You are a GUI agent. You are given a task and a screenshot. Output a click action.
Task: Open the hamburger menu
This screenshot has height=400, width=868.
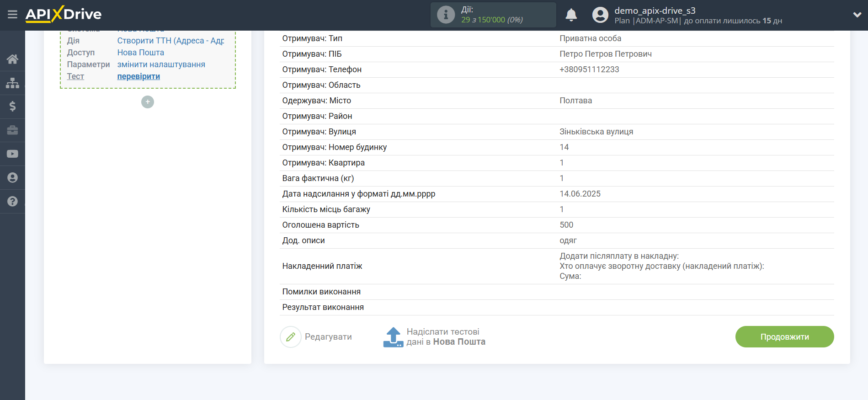click(12, 15)
